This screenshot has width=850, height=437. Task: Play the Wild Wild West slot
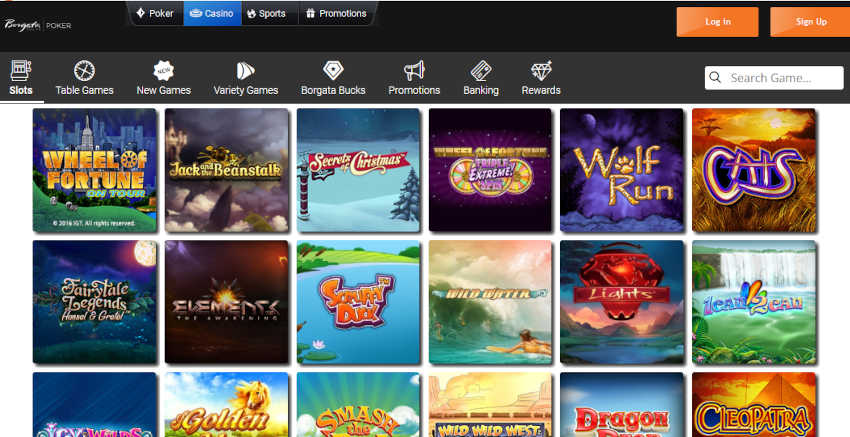pyautogui.click(x=491, y=404)
